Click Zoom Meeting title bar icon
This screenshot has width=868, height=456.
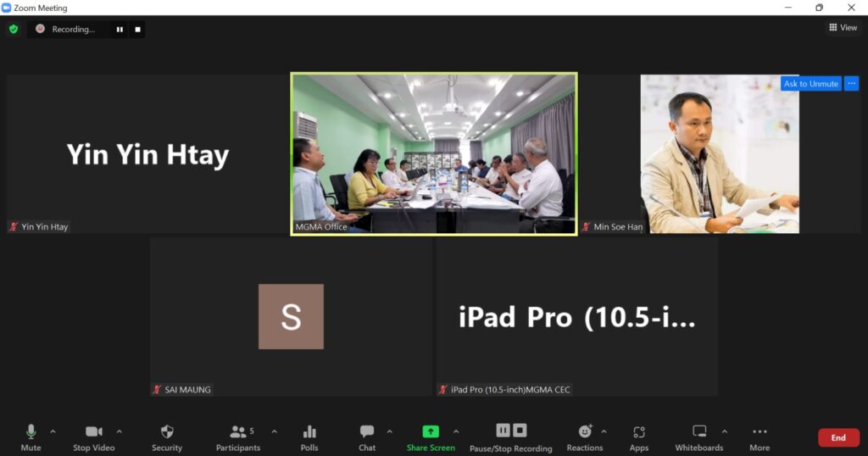[x=6, y=8]
